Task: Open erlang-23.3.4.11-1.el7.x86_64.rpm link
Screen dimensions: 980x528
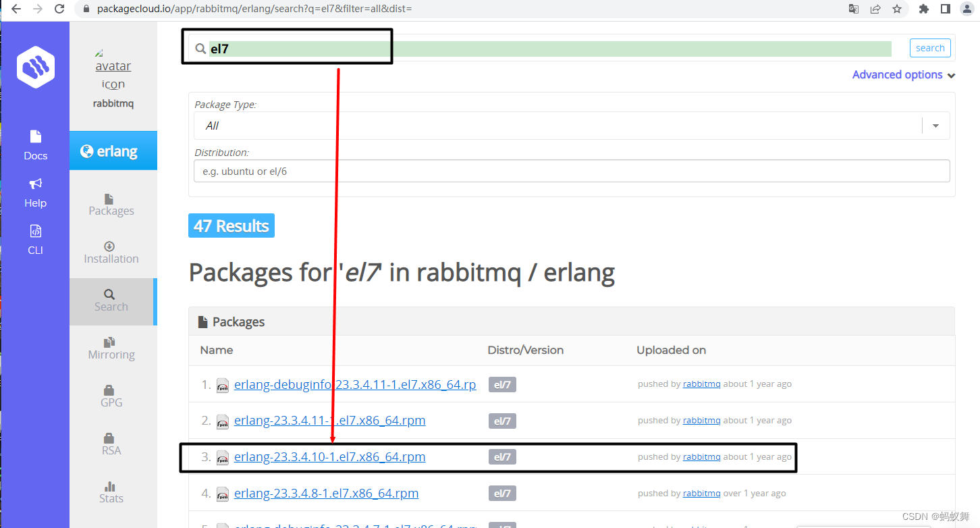Action: click(x=329, y=420)
